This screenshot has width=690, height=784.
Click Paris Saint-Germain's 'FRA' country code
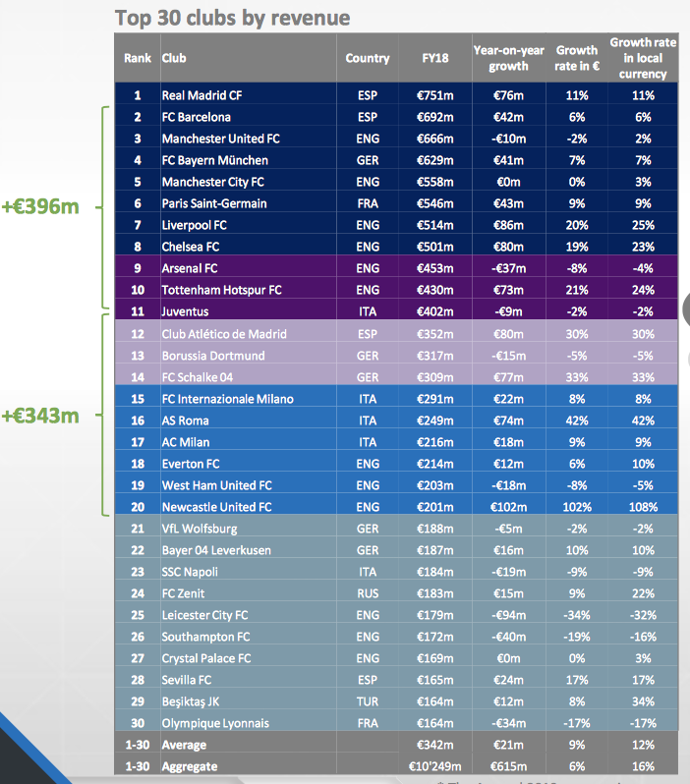click(368, 203)
